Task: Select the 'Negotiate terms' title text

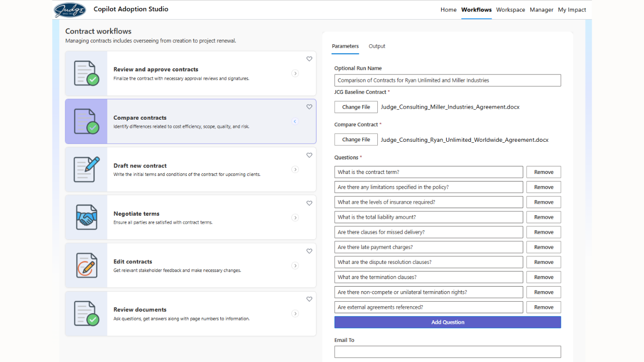Action: point(136,214)
